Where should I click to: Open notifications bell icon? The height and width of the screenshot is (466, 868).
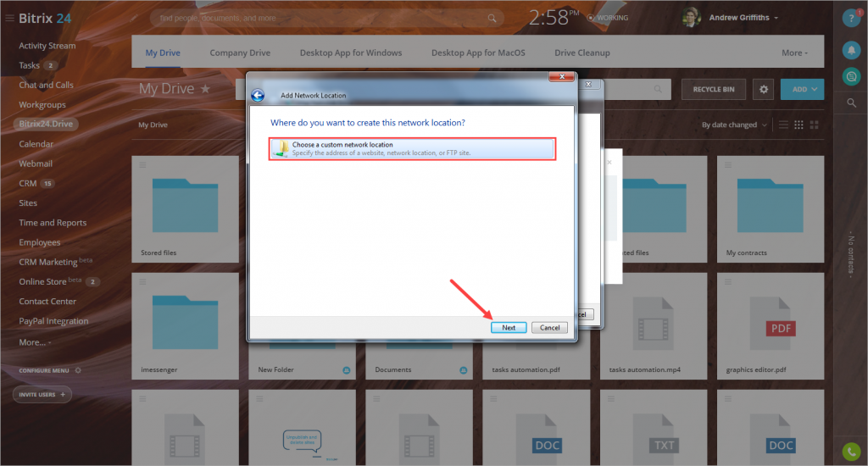[x=851, y=50]
